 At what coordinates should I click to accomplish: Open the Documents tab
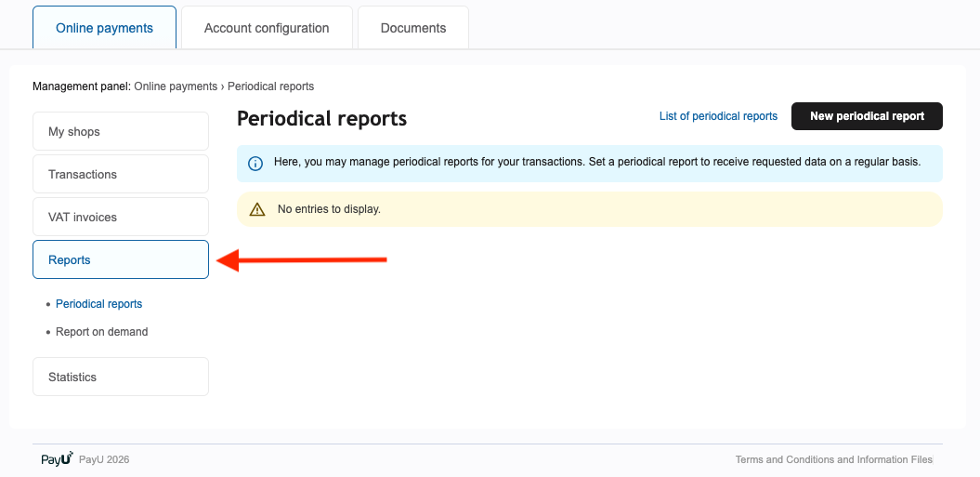pos(413,28)
